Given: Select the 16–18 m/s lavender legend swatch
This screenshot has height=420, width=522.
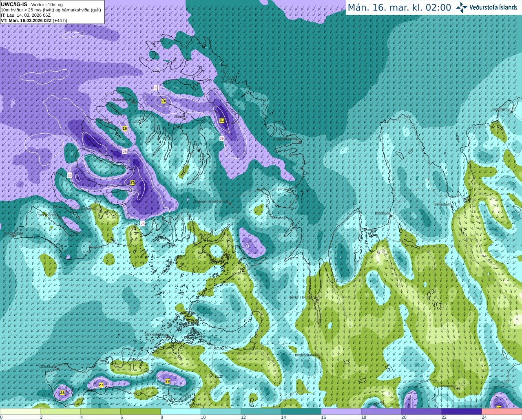Looking at the screenshot, I should pyautogui.click(x=341, y=411).
